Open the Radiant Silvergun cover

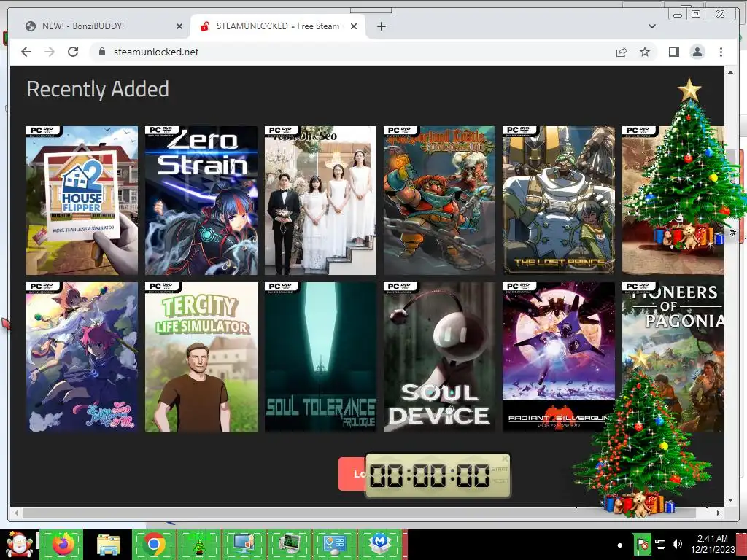tap(558, 357)
